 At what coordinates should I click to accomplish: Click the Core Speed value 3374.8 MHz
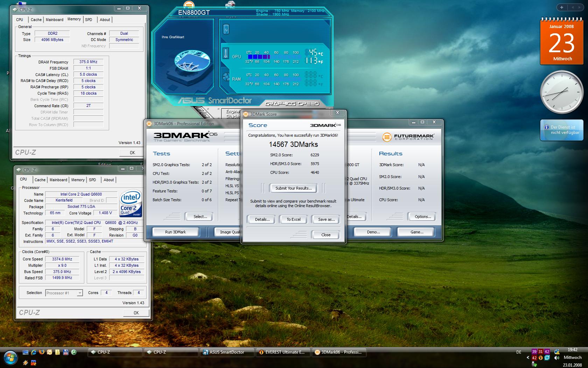(62, 259)
